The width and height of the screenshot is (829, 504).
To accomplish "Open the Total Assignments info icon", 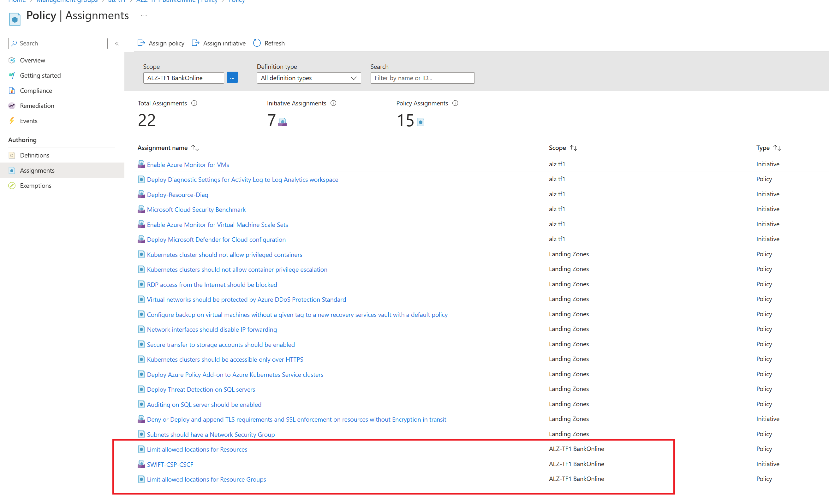I will [x=194, y=103].
